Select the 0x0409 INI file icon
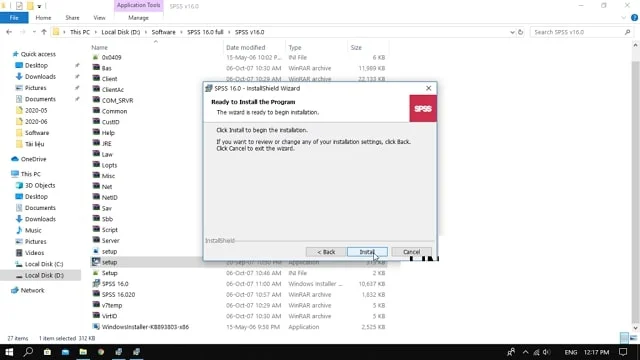The image size is (640, 360). (x=96, y=57)
